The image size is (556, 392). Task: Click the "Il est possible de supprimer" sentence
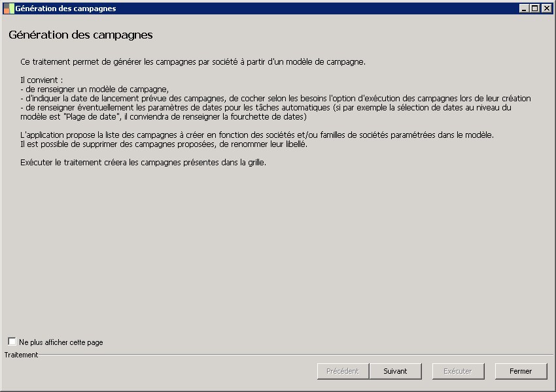(163, 144)
